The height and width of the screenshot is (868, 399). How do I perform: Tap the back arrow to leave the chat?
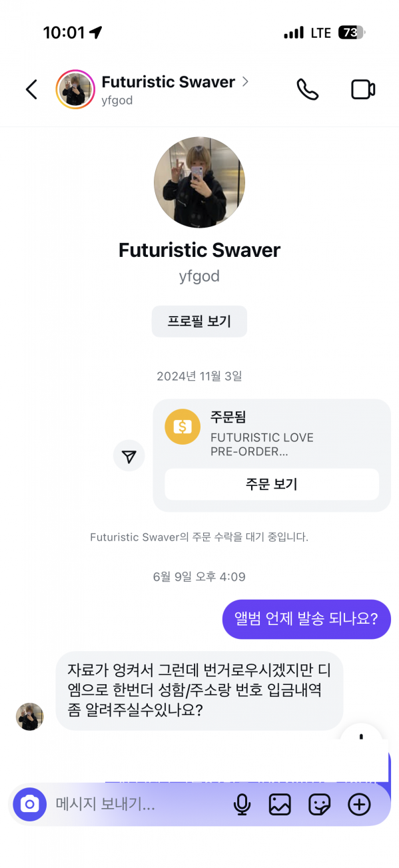(x=31, y=89)
